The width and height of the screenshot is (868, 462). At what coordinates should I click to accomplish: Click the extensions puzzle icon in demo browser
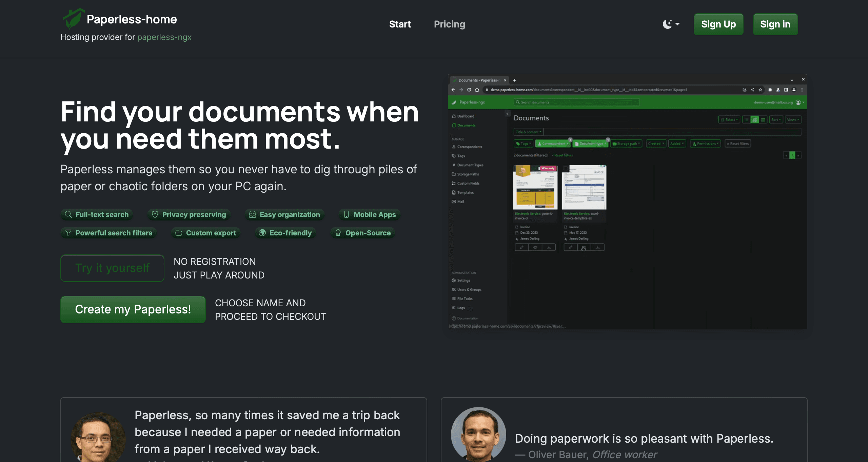770,90
